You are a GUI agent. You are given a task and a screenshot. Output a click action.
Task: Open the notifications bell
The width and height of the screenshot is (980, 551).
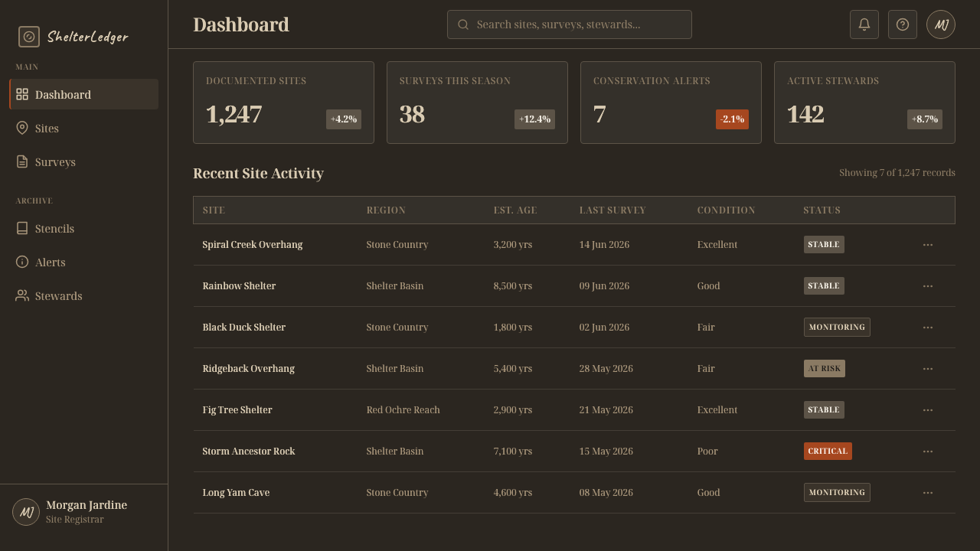(x=864, y=24)
